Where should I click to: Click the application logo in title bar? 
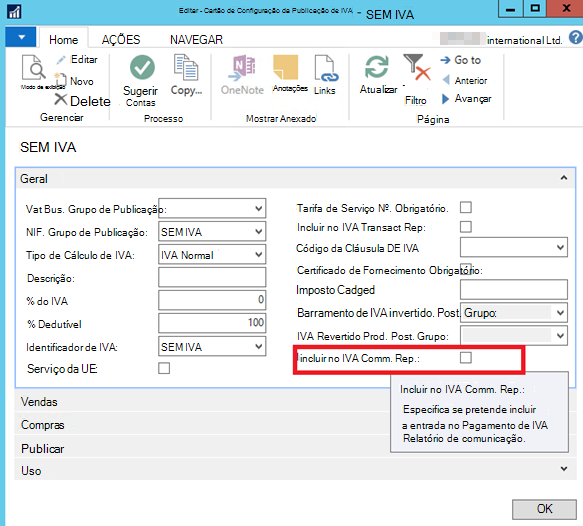click(x=14, y=12)
